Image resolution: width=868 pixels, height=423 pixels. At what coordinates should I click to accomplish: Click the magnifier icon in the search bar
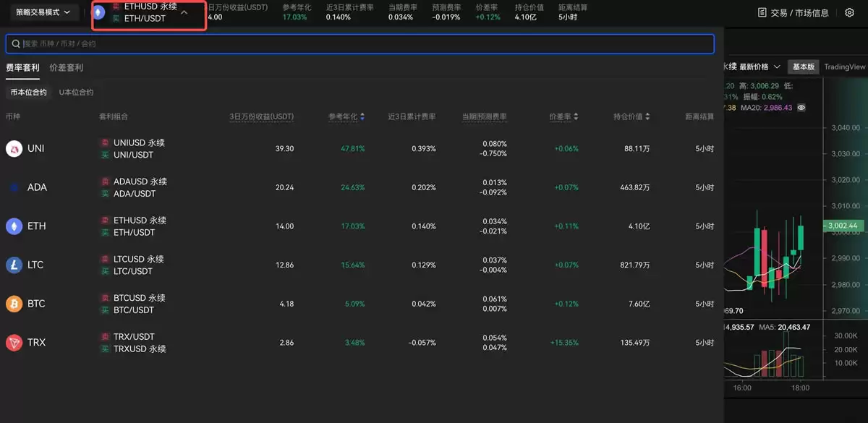pos(15,43)
